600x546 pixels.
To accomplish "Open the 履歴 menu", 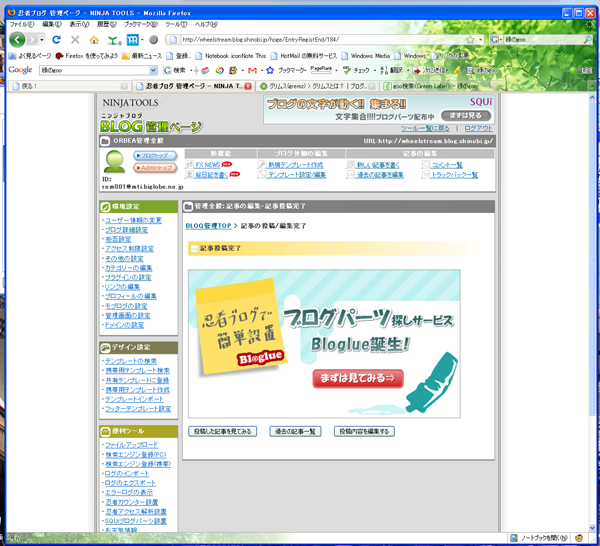I will [106, 24].
